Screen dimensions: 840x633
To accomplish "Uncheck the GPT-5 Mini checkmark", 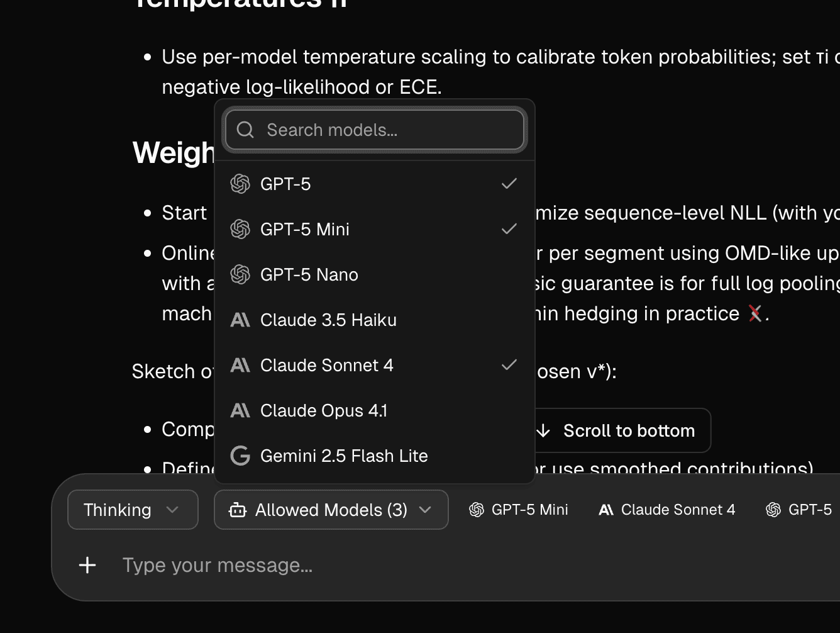I will click(509, 229).
